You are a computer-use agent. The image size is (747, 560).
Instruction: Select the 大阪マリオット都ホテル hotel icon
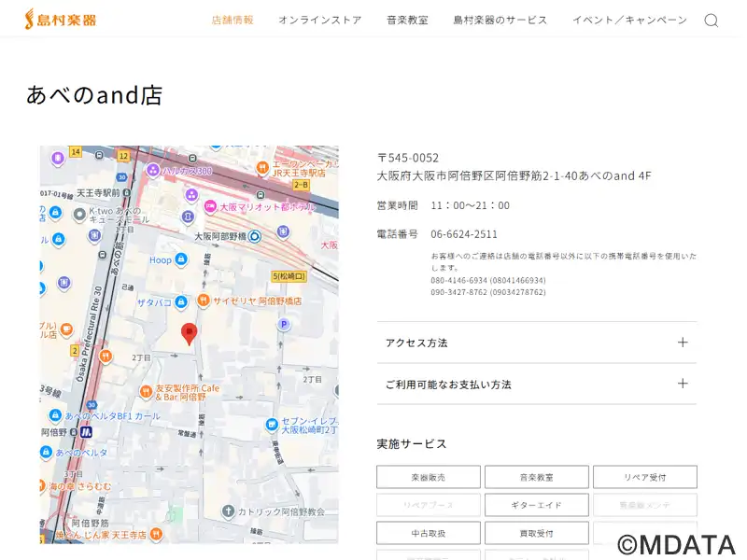[x=210, y=206]
